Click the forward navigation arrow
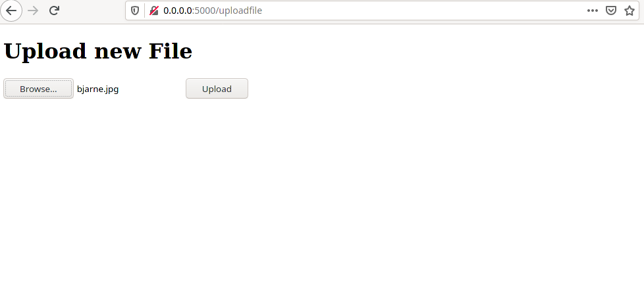 click(33, 11)
